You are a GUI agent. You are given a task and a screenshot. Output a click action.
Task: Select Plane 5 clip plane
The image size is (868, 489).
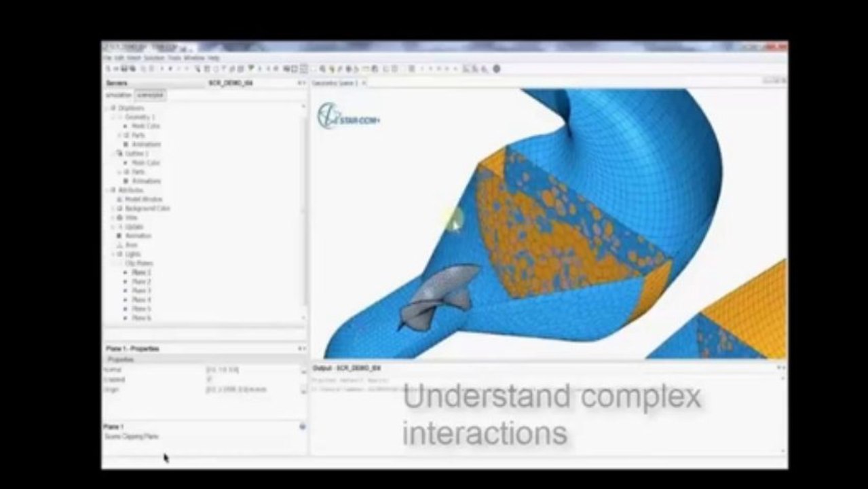click(x=141, y=309)
